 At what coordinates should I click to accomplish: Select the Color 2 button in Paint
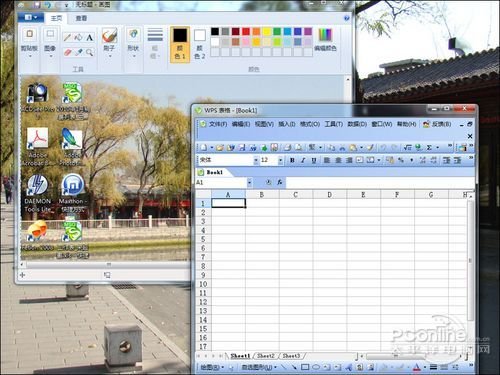200,44
